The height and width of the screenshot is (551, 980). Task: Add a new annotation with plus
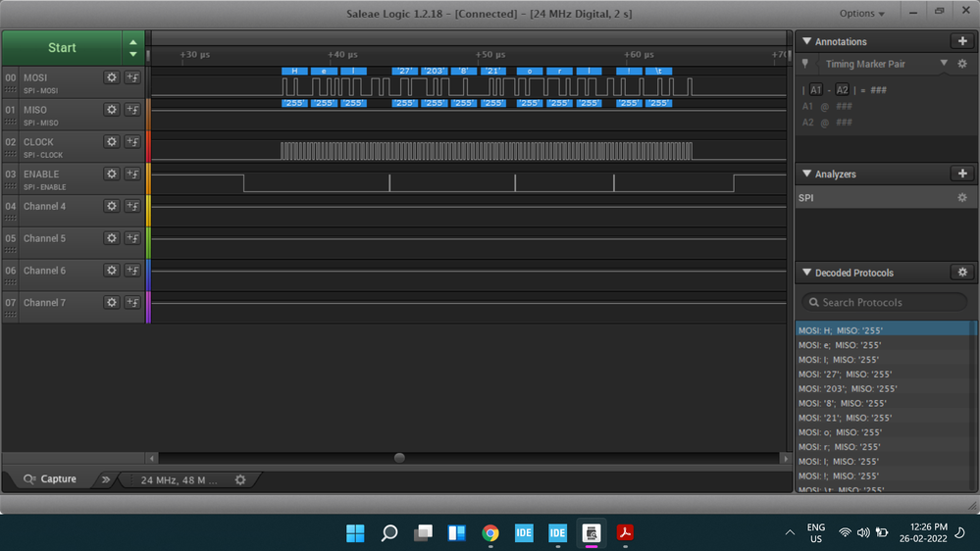click(962, 41)
